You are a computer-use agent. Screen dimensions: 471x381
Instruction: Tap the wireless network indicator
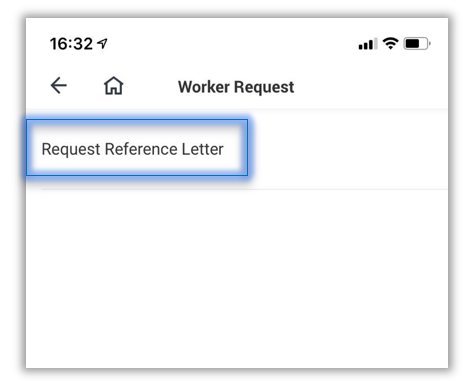click(x=390, y=43)
